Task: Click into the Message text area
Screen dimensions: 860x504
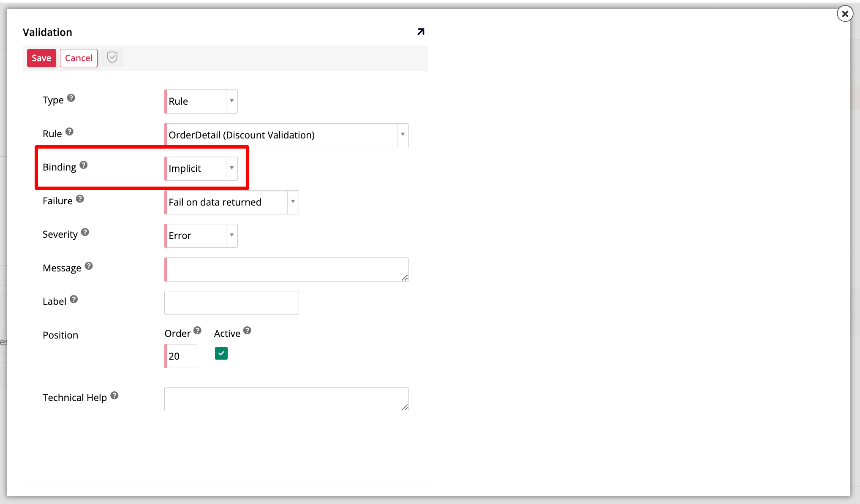Action: pyautogui.click(x=286, y=269)
